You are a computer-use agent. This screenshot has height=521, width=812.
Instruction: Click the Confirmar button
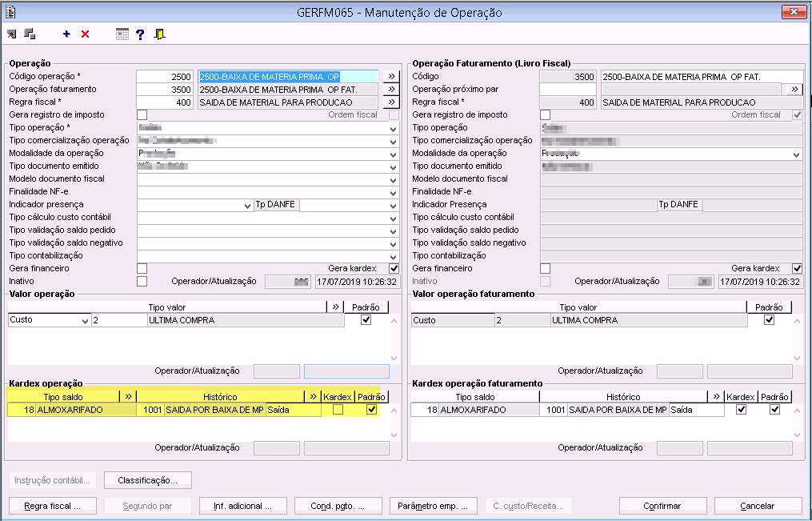(x=663, y=506)
